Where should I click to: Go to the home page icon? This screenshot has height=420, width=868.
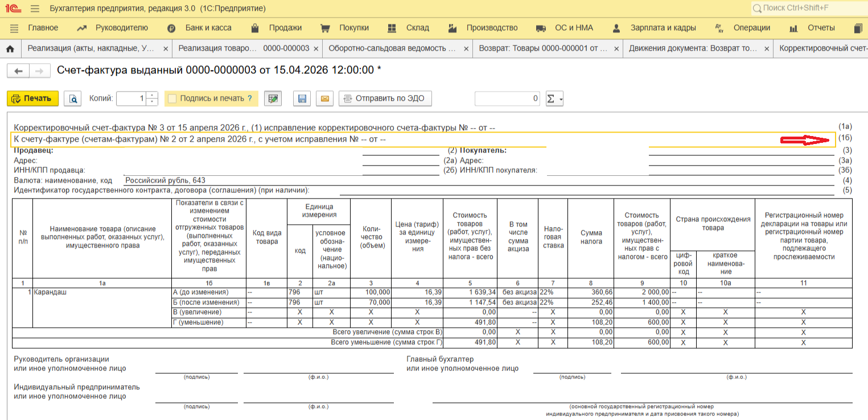tap(10, 49)
